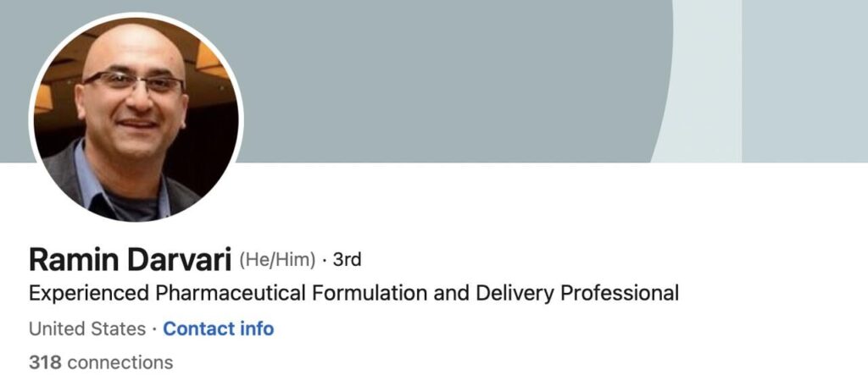Click the word "connections"
Viewport: 868px width, 381px height.
[120, 362]
